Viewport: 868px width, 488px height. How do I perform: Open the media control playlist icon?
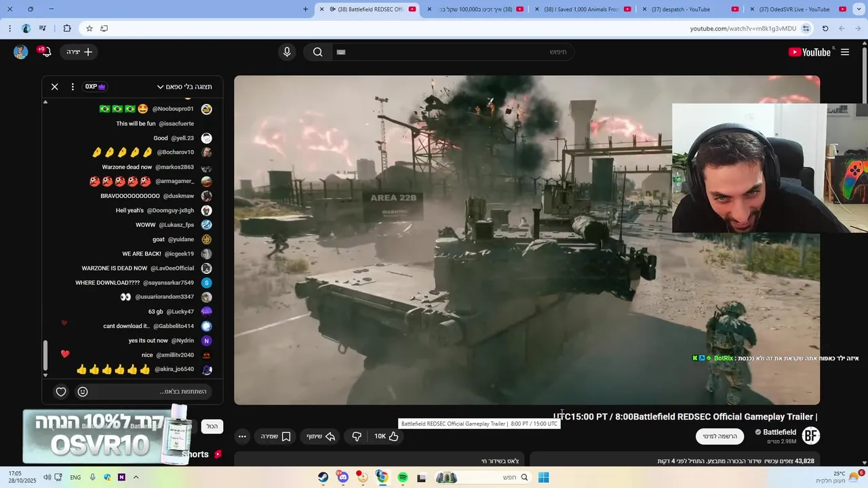pos(43,28)
